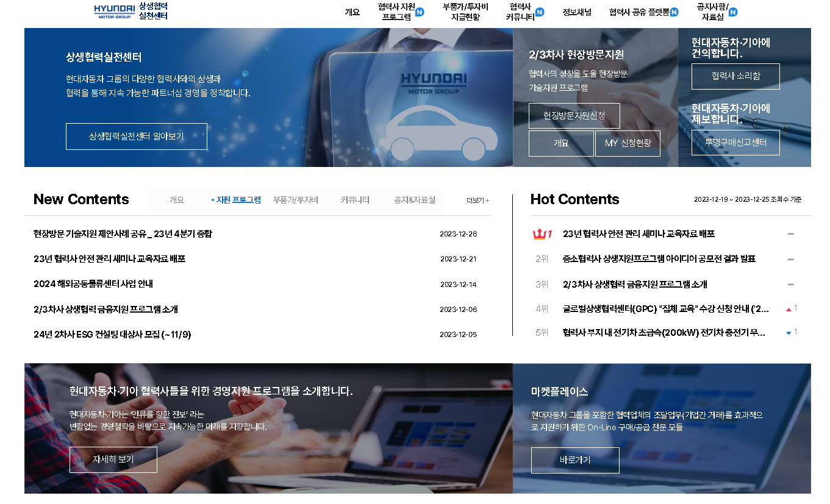This screenshot has height=504, width=830.
Task: Open 현장방문 기술지원 제안사례 공유 post
Action: 123,234
